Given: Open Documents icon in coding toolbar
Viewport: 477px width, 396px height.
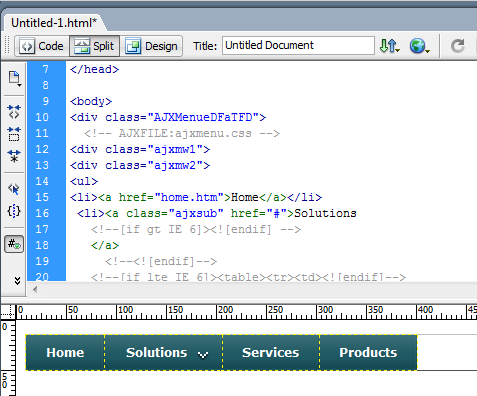Looking at the screenshot, I should pyautogui.click(x=15, y=78).
